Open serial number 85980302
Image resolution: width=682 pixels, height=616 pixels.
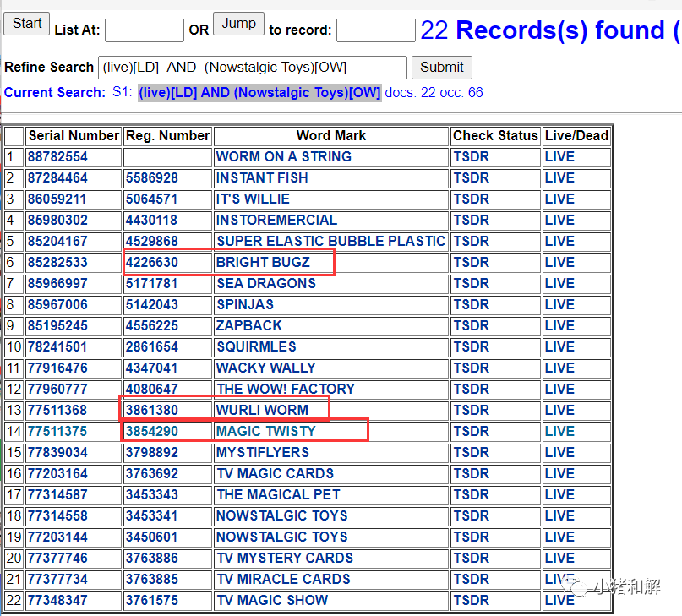[57, 221]
